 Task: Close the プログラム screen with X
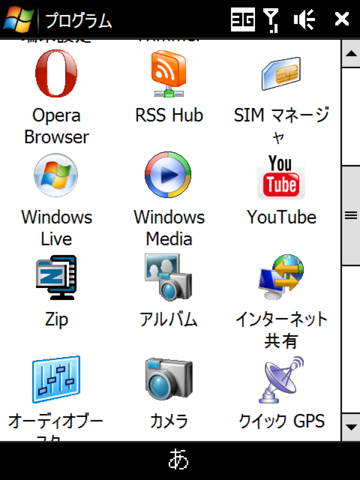[x=342, y=19]
